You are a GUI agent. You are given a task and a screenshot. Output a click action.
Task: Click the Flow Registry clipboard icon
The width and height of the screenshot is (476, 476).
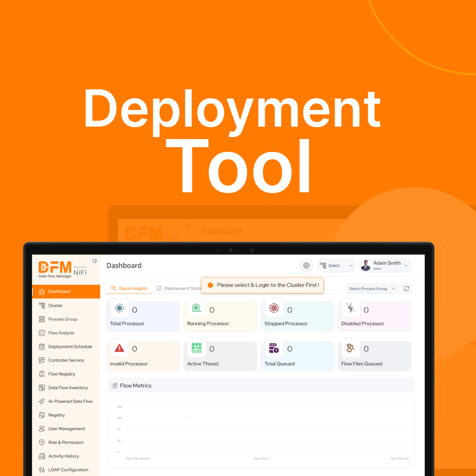(x=42, y=374)
